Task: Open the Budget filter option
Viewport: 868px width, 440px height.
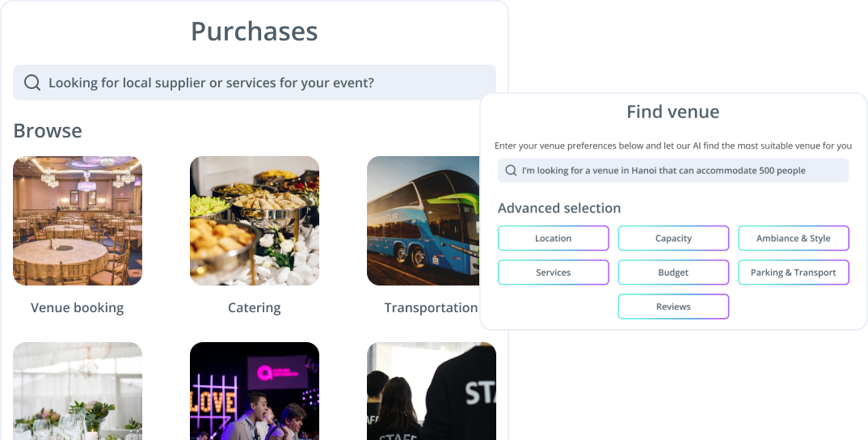Action: pyautogui.click(x=673, y=273)
